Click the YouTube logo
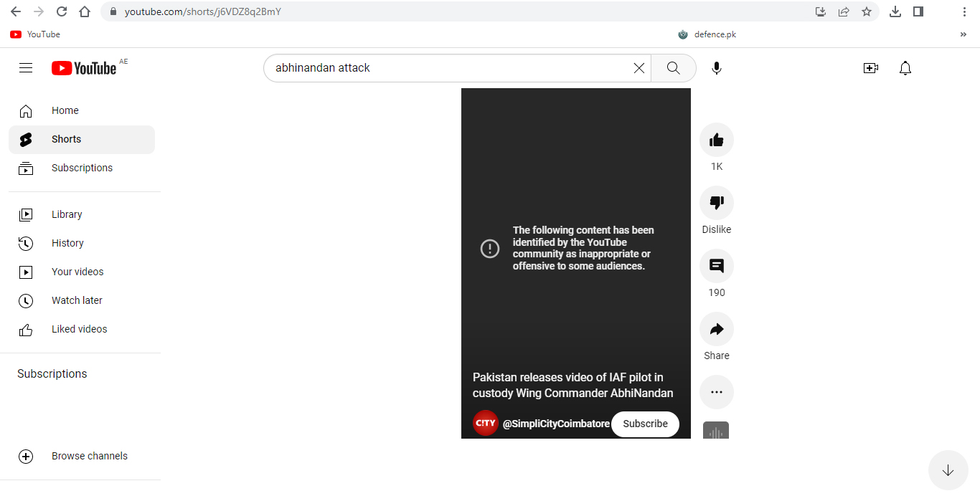 (84, 68)
